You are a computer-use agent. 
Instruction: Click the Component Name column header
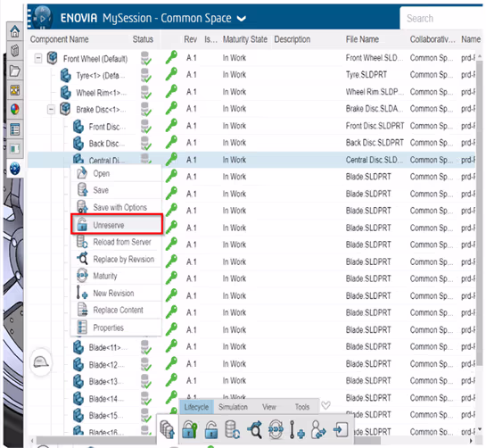tap(59, 39)
